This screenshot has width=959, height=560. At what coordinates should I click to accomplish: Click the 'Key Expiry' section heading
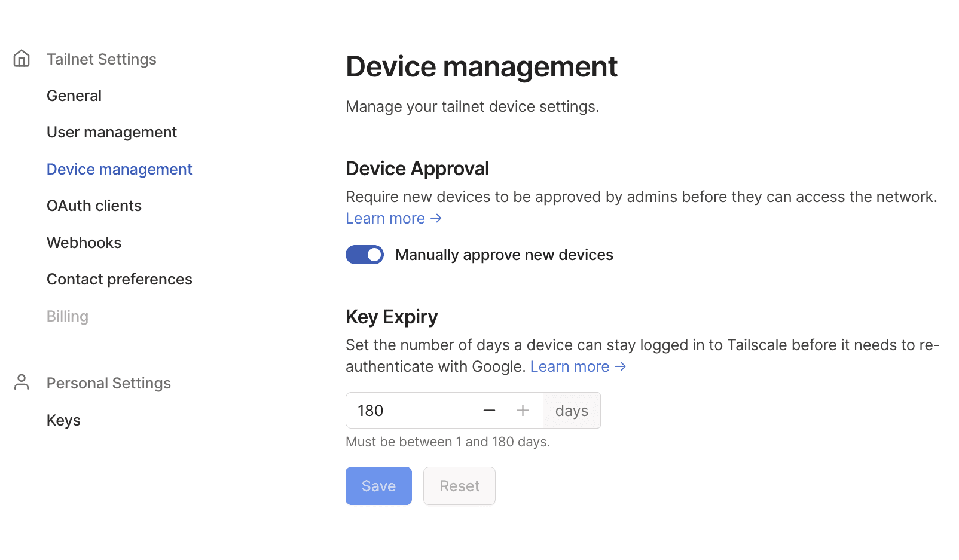(392, 317)
